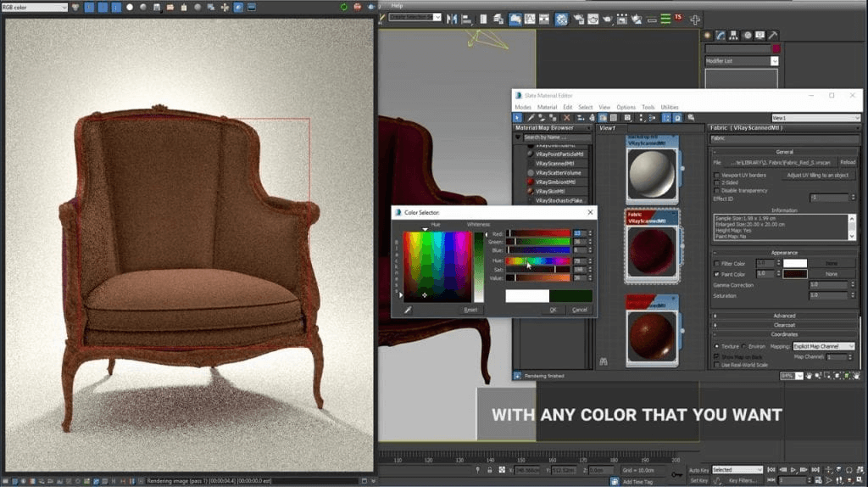Screen dimensions: 868x487
Task: Click the binoculars search icon in View1
Action: (604, 361)
